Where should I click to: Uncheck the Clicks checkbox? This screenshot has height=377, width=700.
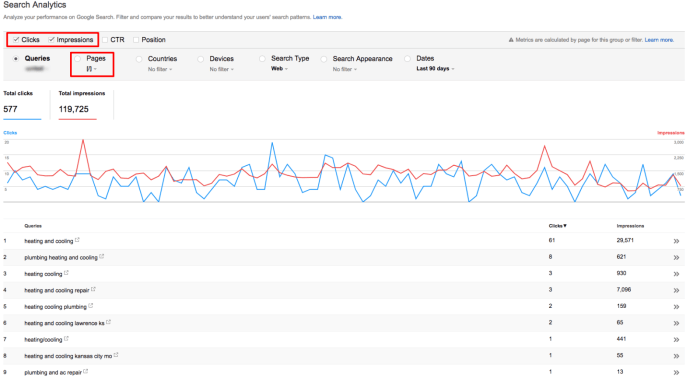16,40
